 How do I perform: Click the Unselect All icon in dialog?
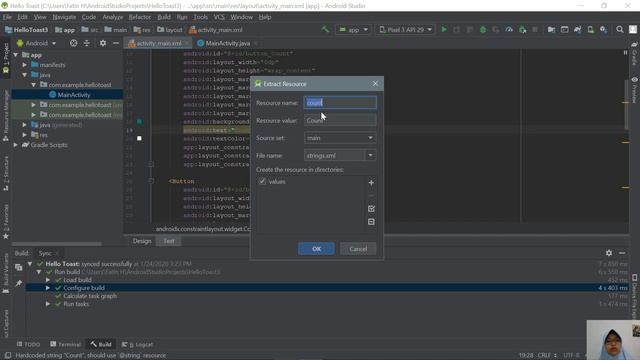pos(371,222)
